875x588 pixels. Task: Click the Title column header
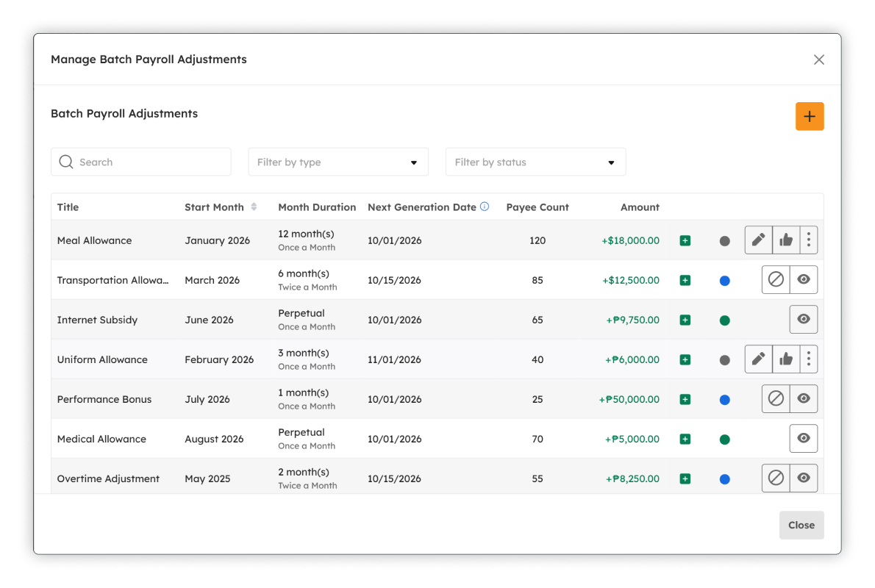point(68,207)
